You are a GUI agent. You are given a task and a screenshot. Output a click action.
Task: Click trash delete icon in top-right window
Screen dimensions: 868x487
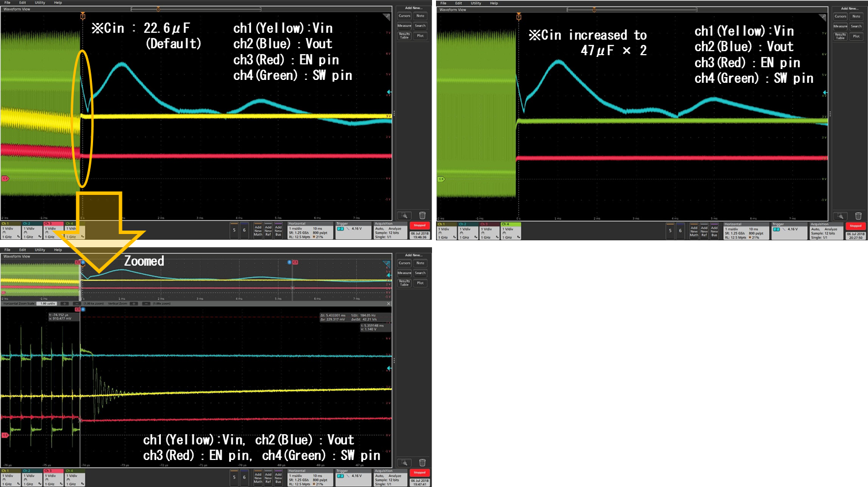click(x=858, y=216)
